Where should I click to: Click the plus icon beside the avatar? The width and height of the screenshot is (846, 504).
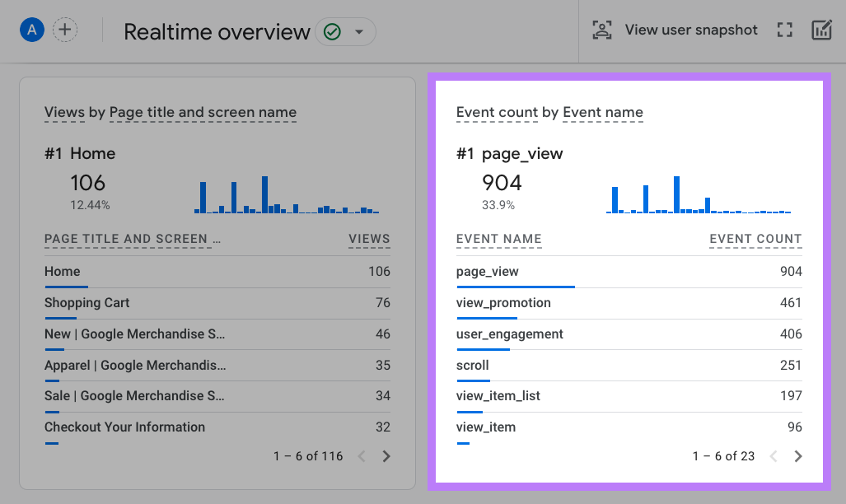click(64, 30)
